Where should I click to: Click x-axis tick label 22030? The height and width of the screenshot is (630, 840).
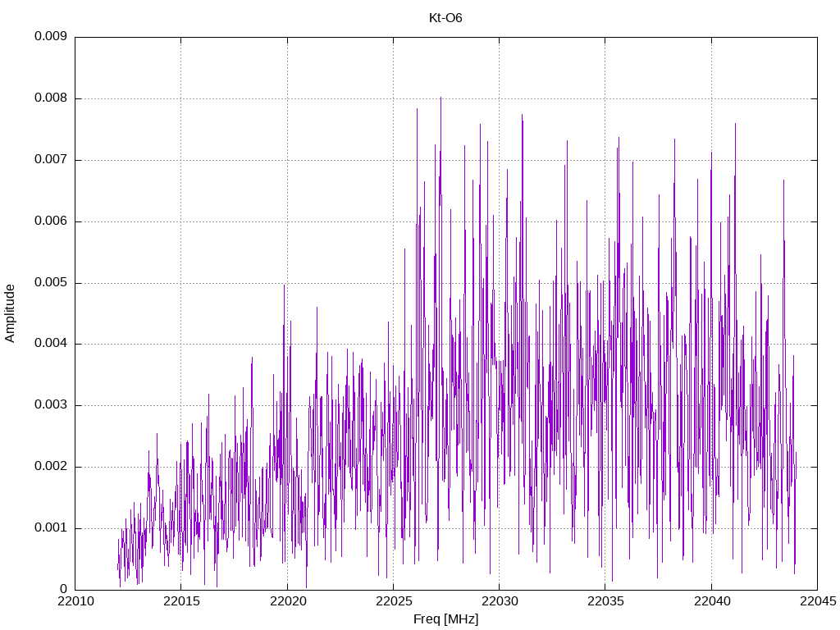coord(500,601)
